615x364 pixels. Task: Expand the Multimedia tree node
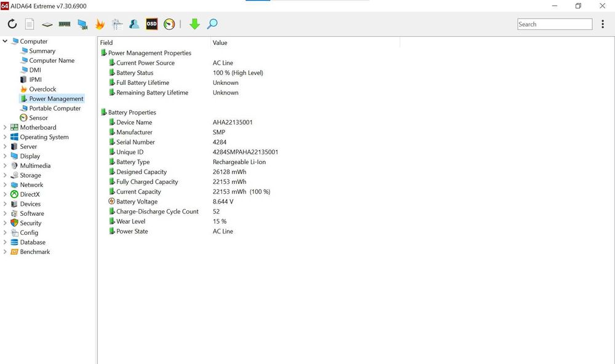point(5,165)
